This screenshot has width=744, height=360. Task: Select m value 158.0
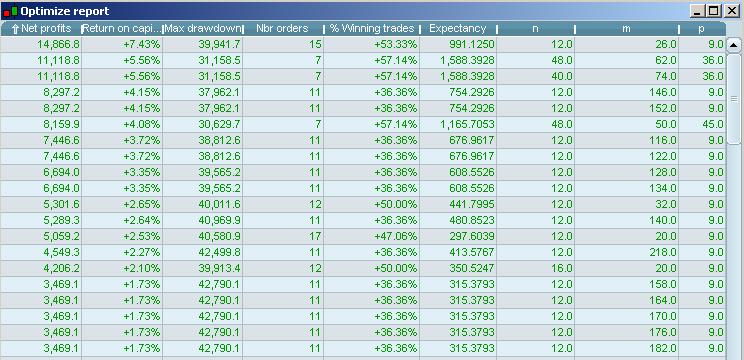[663, 285]
